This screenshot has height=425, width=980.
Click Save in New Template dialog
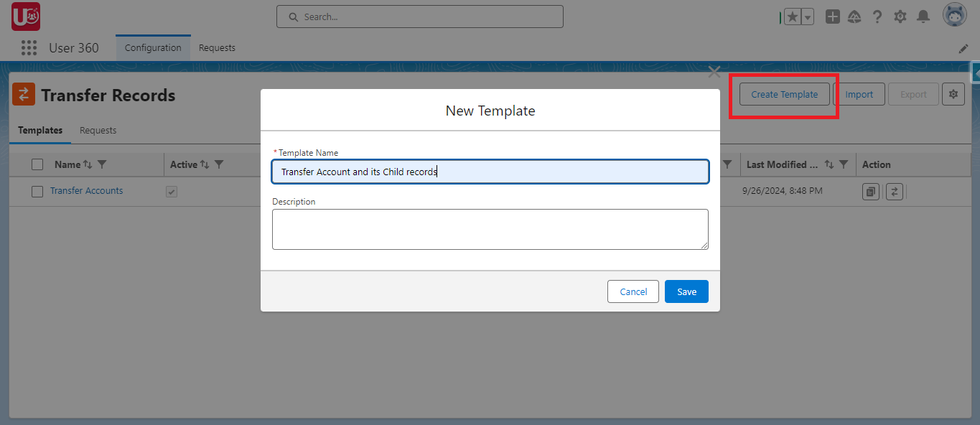(x=686, y=291)
